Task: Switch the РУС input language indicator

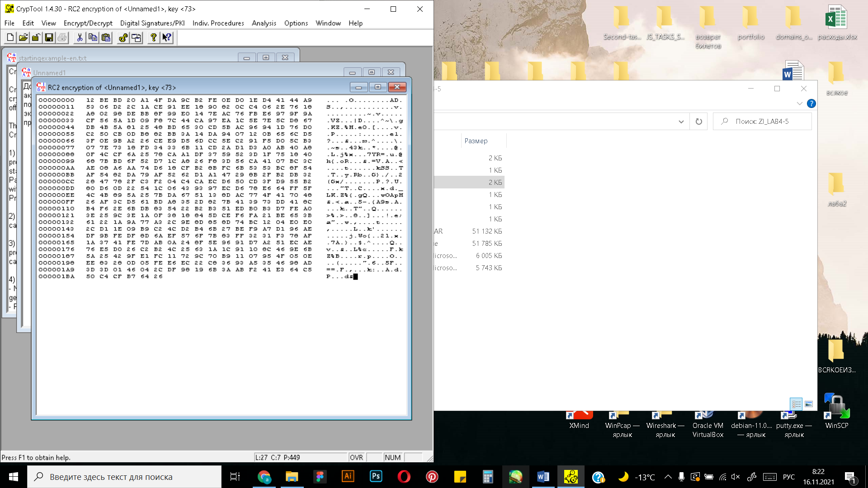Action: pos(789,477)
